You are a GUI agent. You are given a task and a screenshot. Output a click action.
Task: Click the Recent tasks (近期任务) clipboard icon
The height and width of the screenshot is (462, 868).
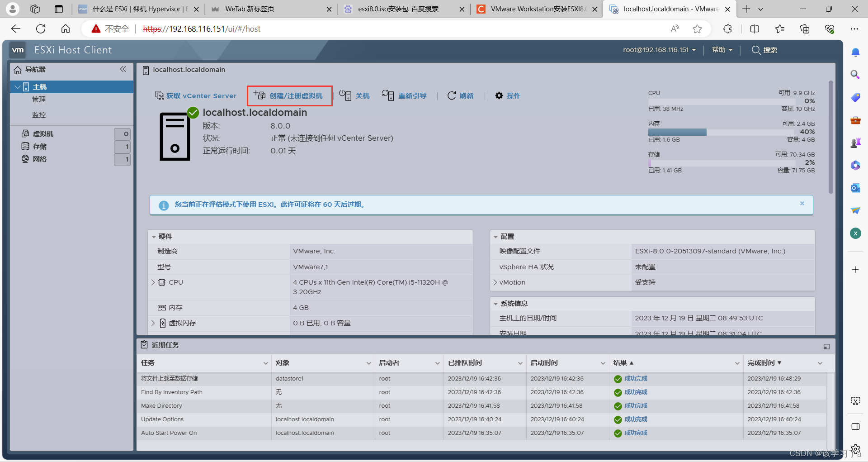pos(144,345)
